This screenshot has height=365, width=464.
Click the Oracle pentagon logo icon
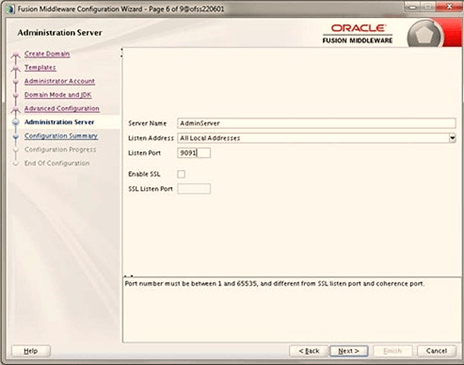pos(424,35)
